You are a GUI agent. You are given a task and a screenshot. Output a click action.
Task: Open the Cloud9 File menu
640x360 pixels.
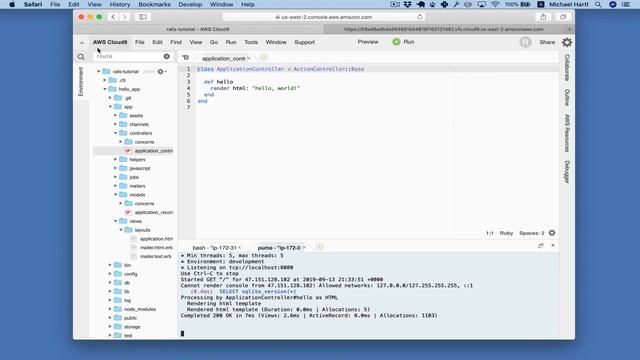[x=140, y=42]
